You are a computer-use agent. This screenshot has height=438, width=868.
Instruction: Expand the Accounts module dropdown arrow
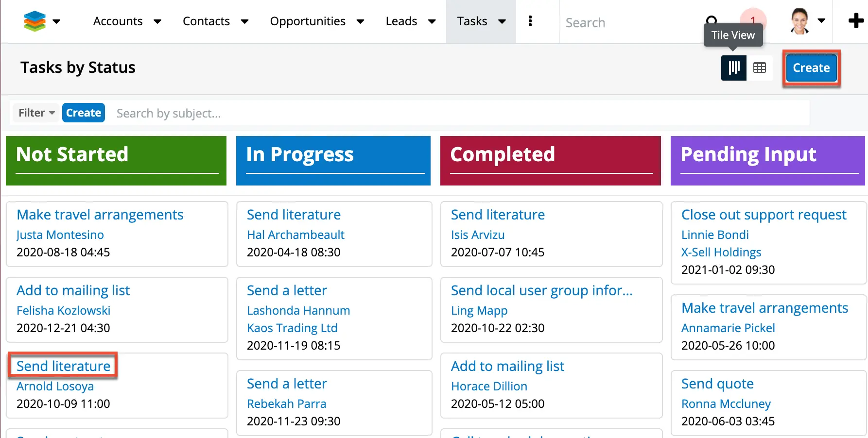(x=157, y=21)
